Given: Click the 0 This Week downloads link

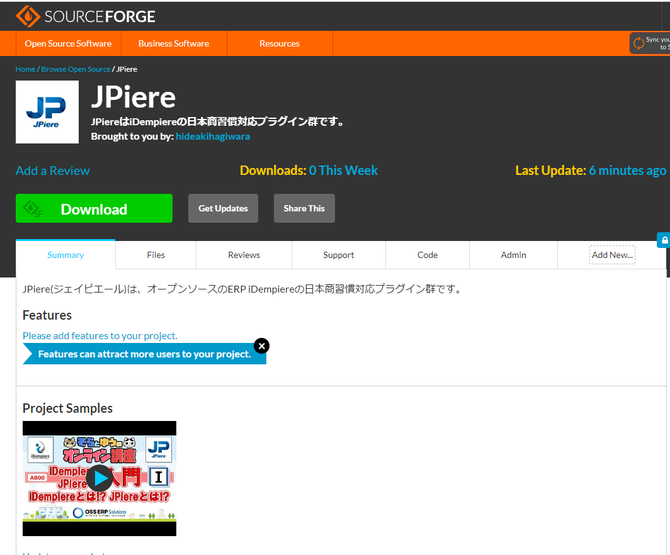Looking at the screenshot, I should point(343,170).
